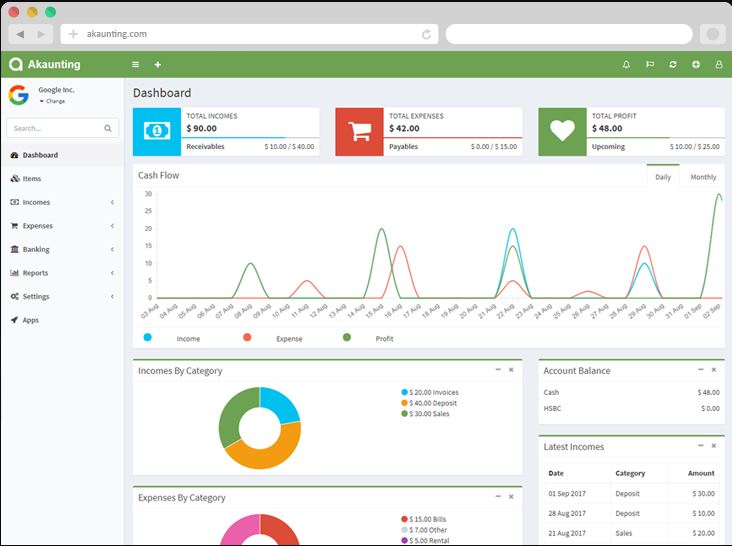Expand the Expenses submenu chevron
This screenshot has height=546, width=732.
pyautogui.click(x=112, y=225)
